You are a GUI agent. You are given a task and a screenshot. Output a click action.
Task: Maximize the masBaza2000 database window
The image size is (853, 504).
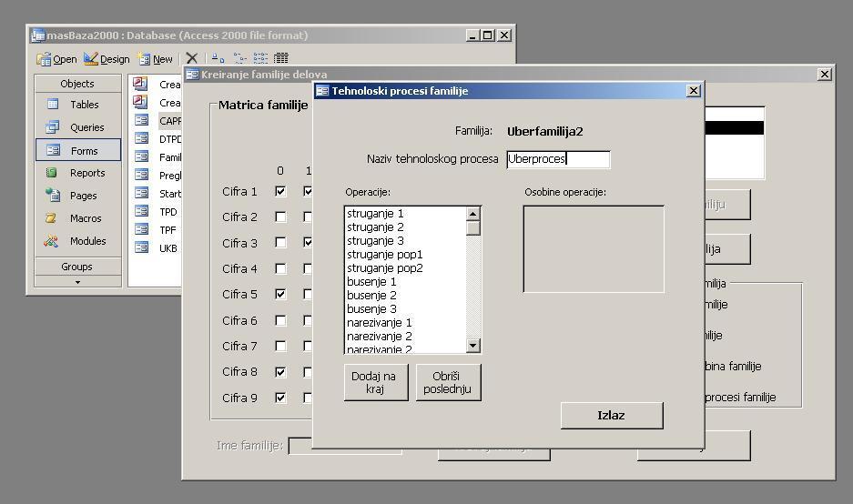tap(487, 35)
